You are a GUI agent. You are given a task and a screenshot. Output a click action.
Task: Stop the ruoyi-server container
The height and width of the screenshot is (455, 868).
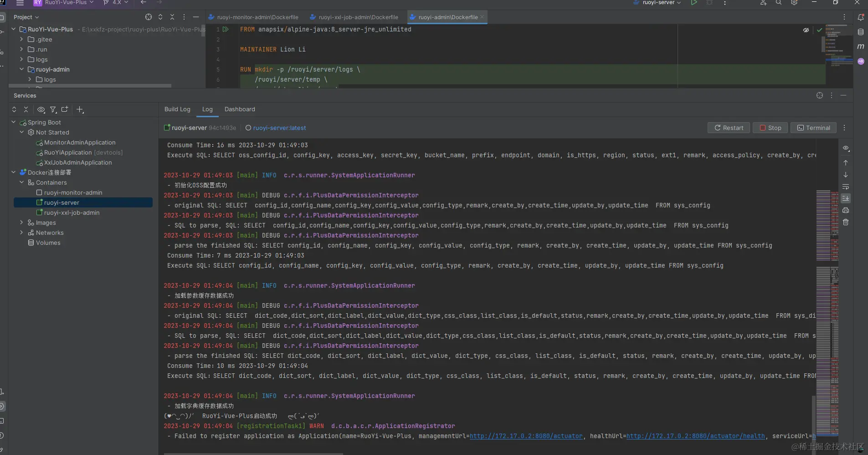(x=770, y=128)
